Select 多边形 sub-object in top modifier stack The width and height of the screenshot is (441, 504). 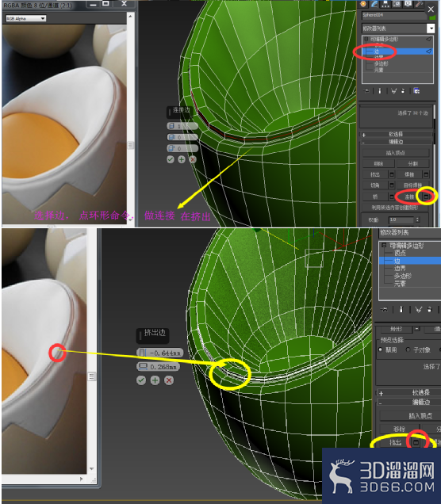381,63
